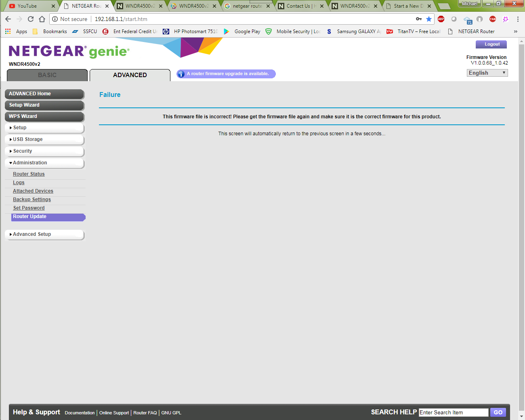Open the Apps grid shortcut
The width and height of the screenshot is (525, 420).
pyautogui.click(x=16, y=31)
